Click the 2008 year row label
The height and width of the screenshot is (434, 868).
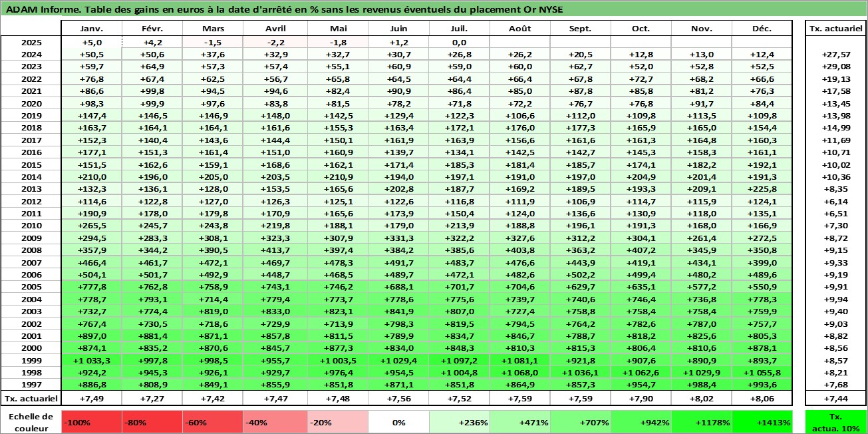(x=31, y=250)
